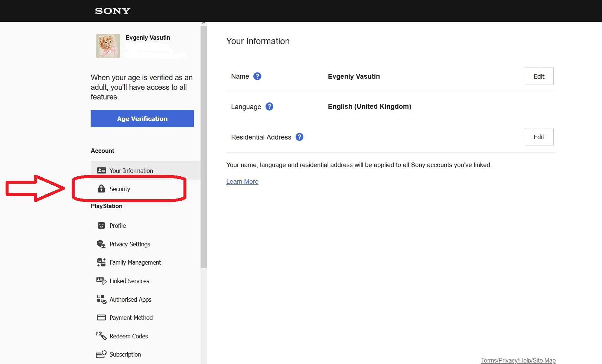
Task: Click the Security lock icon
Action: pyautogui.click(x=101, y=188)
